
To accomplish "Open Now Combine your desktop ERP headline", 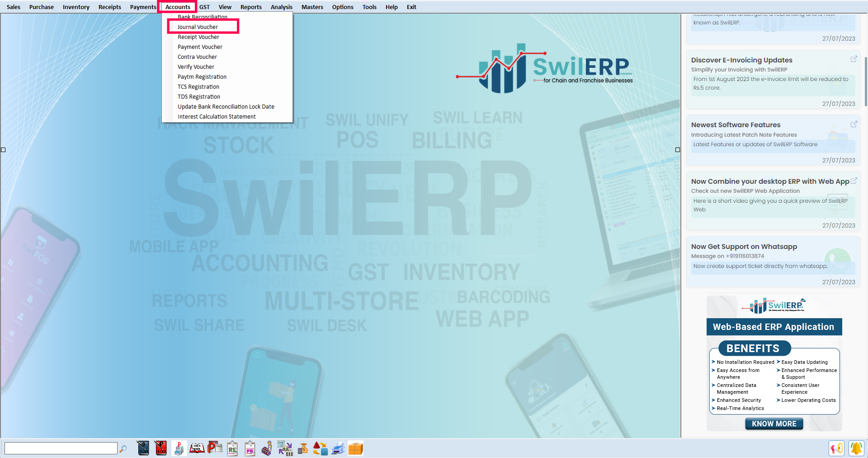I will 770,181.
